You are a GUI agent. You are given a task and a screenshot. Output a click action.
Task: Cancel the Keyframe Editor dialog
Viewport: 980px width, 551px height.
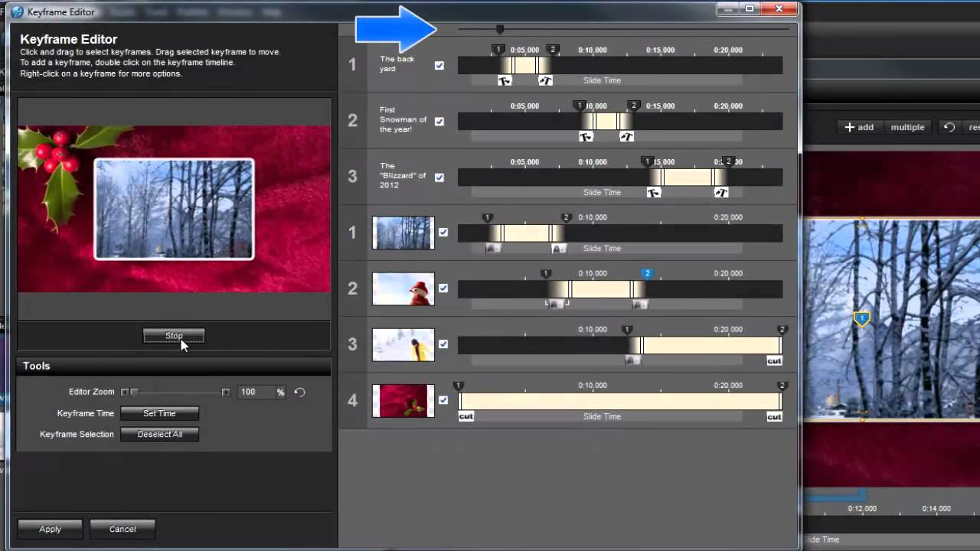click(x=122, y=529)
